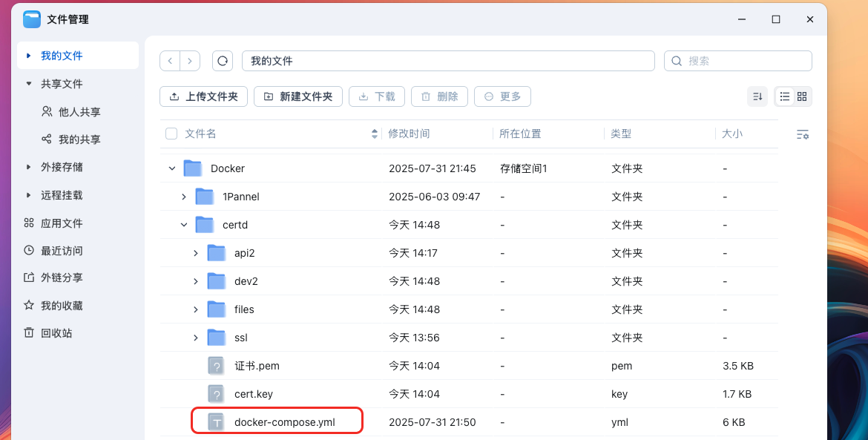The height and width of the screenshot is (440, 868).
Task: Expand the 1Pannel folder
Action: 184,197
